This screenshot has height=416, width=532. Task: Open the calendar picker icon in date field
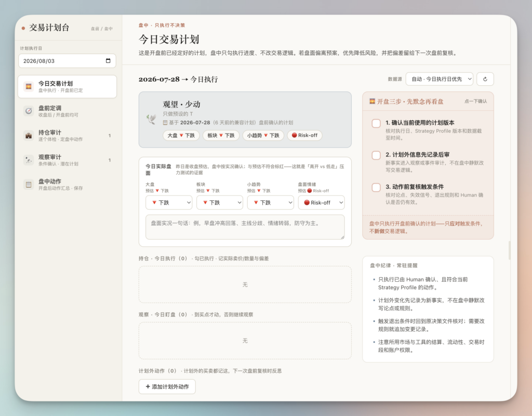point(108,61)
